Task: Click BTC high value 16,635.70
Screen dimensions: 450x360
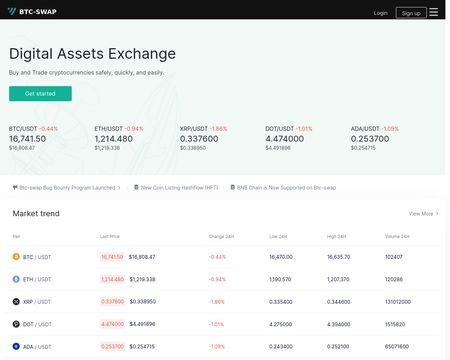Action: pyautogui.click(x=338, y=257)
